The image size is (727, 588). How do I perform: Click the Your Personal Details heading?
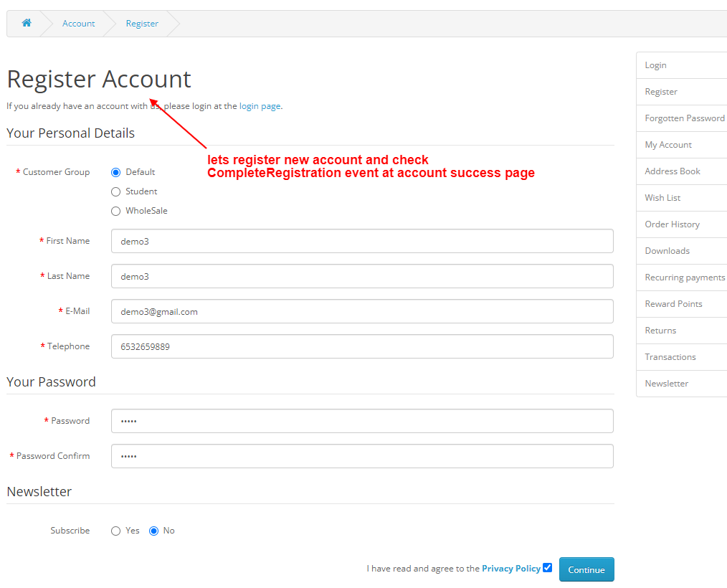[x=70, y=133]
